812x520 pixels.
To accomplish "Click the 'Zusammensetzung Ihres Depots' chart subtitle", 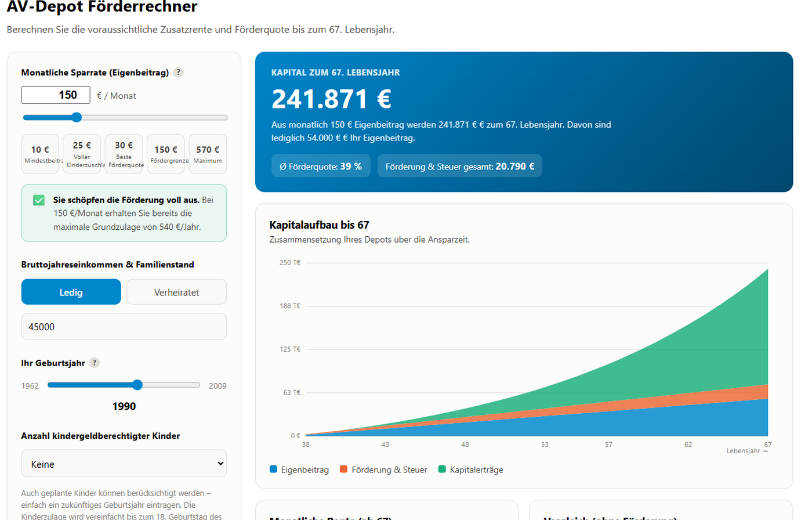I will (x=369, y=240).
